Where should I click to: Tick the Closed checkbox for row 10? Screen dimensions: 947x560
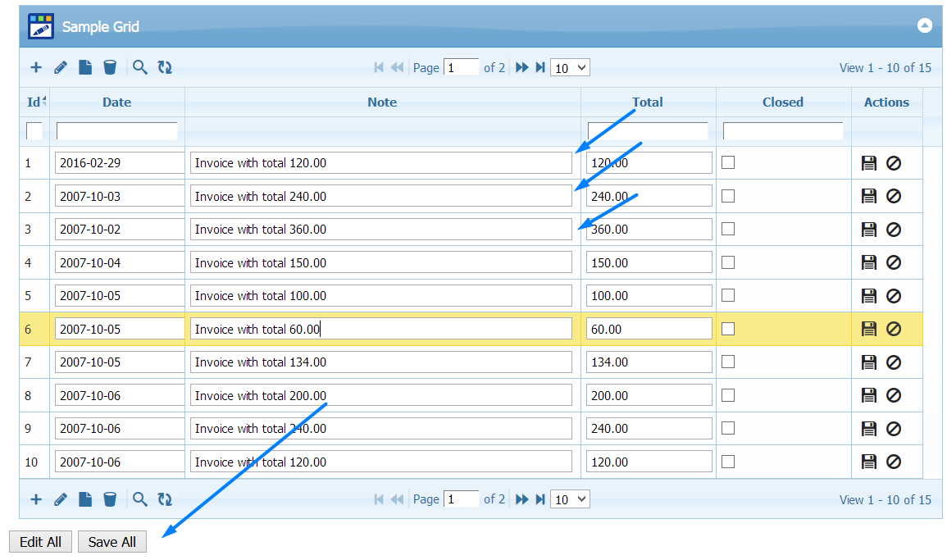tap(728, 462)
